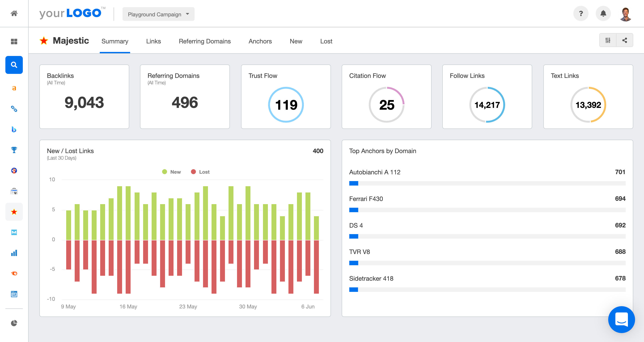644x342 pixels.
Task: Go to the home page icon
Action: tap(14, 13)
